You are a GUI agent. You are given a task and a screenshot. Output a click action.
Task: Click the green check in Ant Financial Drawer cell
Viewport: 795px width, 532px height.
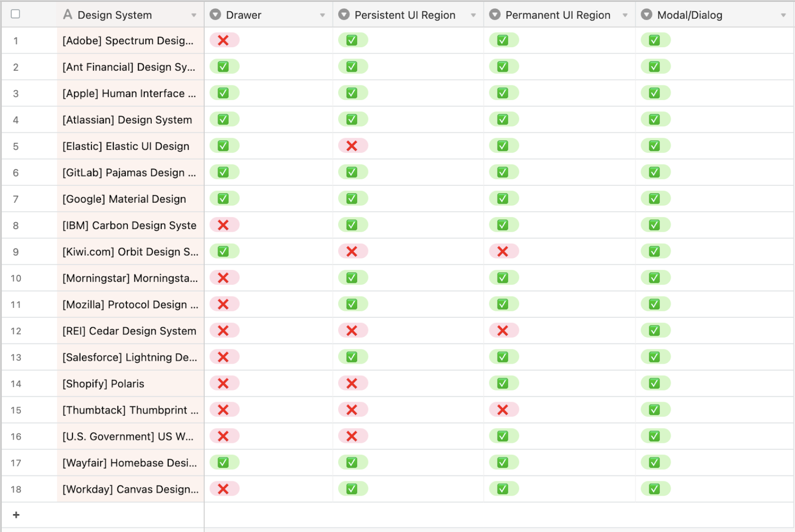(224, 66)
